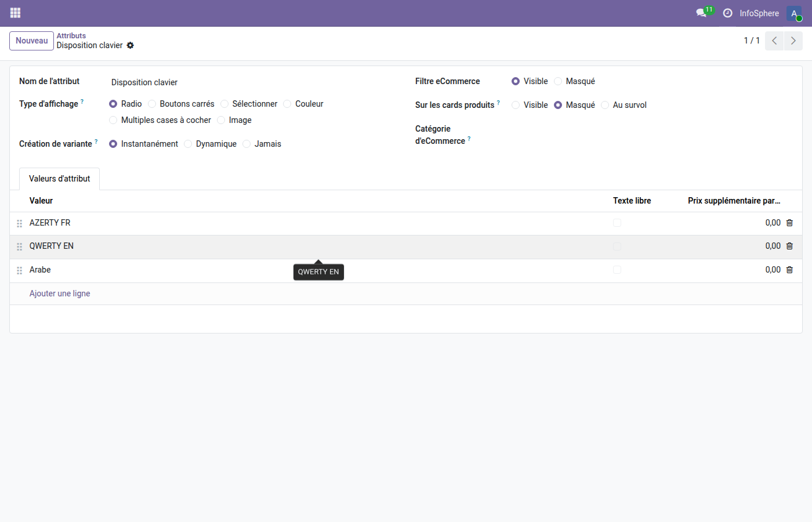
Task: Enable Texte libre for AZERTY FR
Action: point(617,222)
